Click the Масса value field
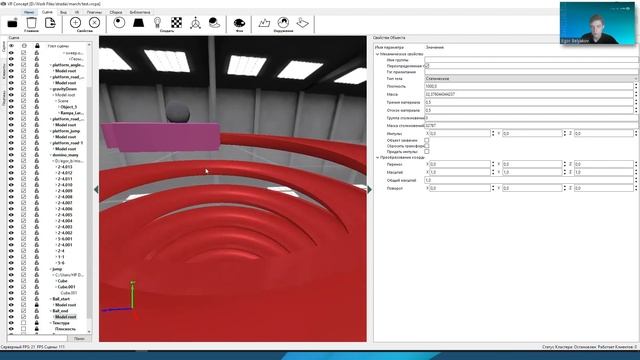This screenshot has width=640, height=360. [x=529, y=94]
